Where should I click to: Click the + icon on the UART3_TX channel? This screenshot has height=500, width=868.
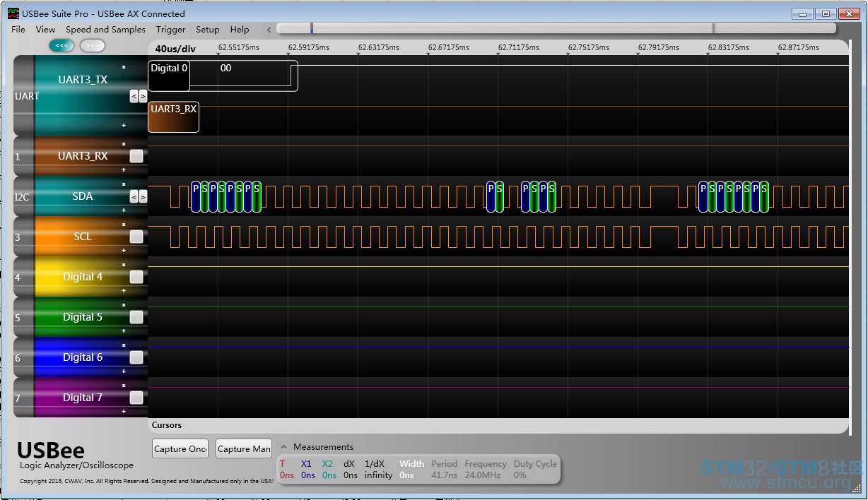[x=124, y=125]
